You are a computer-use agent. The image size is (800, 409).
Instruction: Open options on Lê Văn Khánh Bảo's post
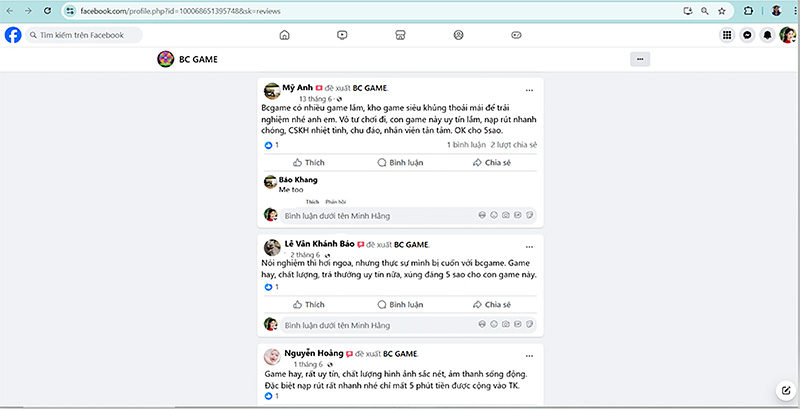(529, 247)
